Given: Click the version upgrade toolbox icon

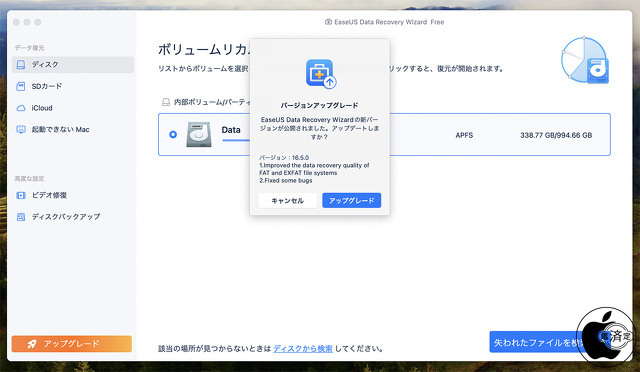Looking at the screenshot, I should 320,74.
